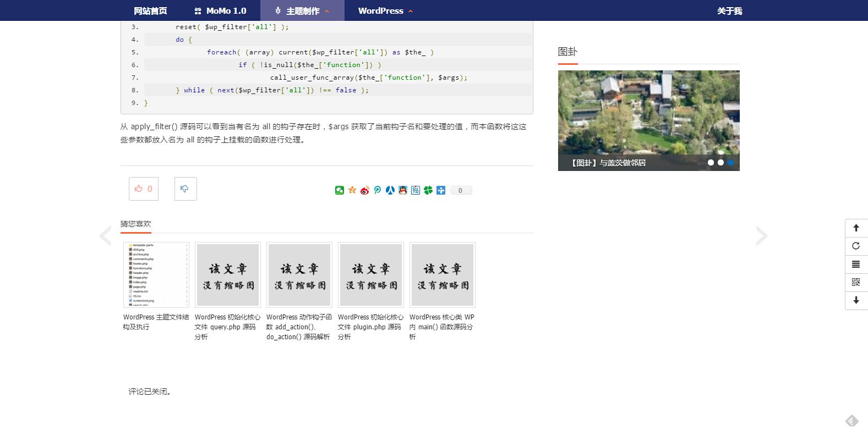Share the article to WeChat
This screenshot has height=436, width=868.
tap(340, 190)
